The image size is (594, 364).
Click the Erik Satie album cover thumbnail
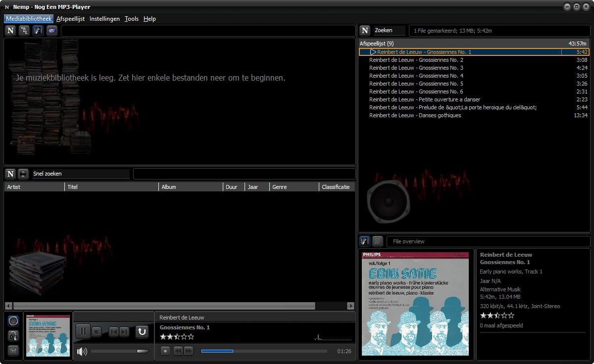click(x=48, y=335)
